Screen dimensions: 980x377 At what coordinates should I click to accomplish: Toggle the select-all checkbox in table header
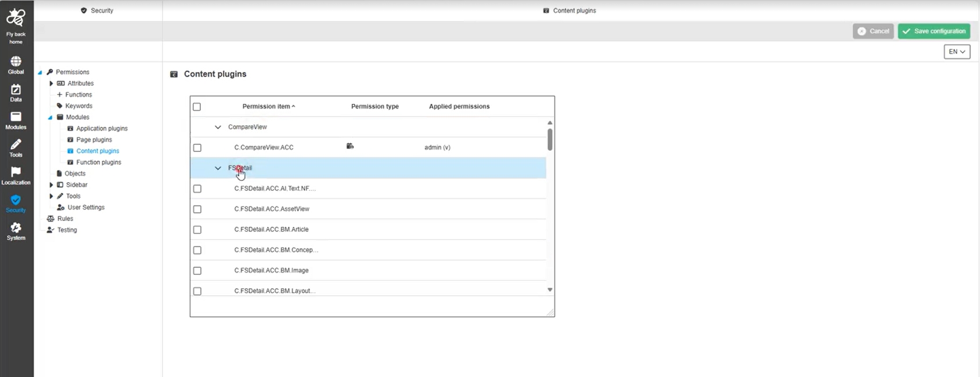[x=197, y=107]
